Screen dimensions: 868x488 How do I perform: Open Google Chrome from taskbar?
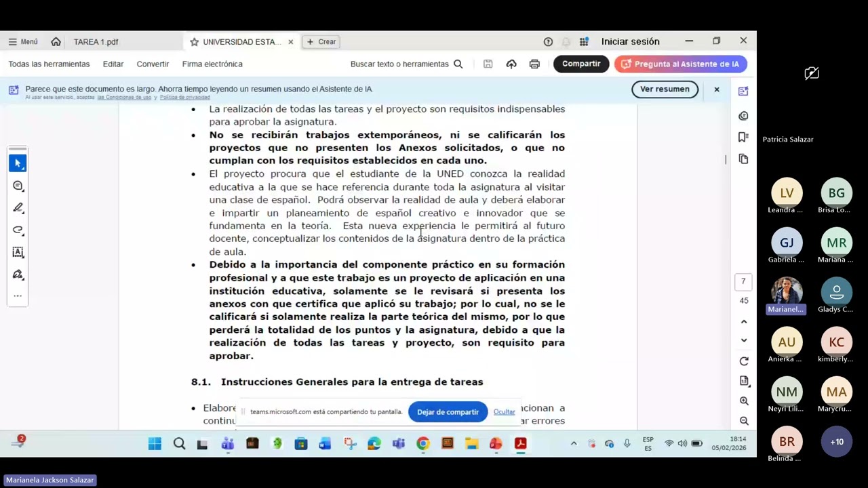pos(423,444)
